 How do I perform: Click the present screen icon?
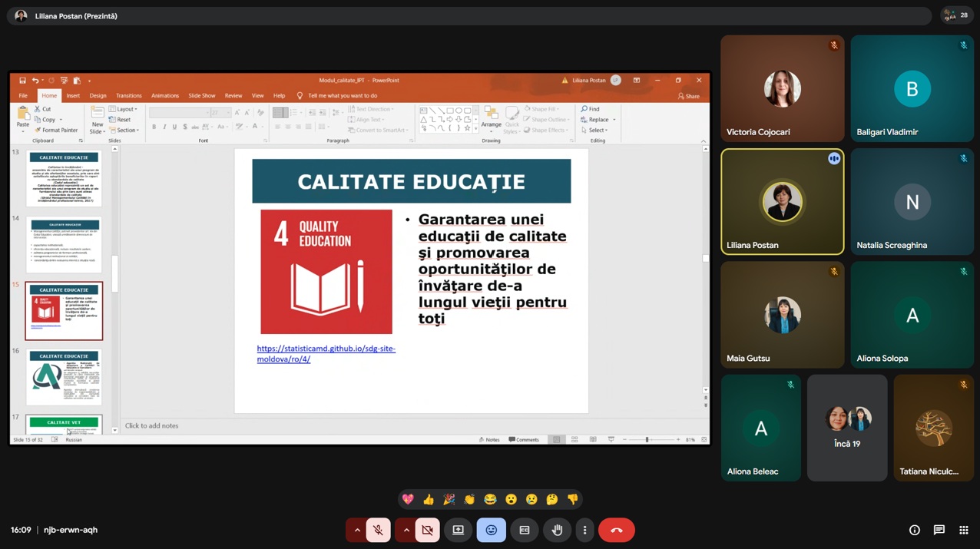click(x=459, y=530)
